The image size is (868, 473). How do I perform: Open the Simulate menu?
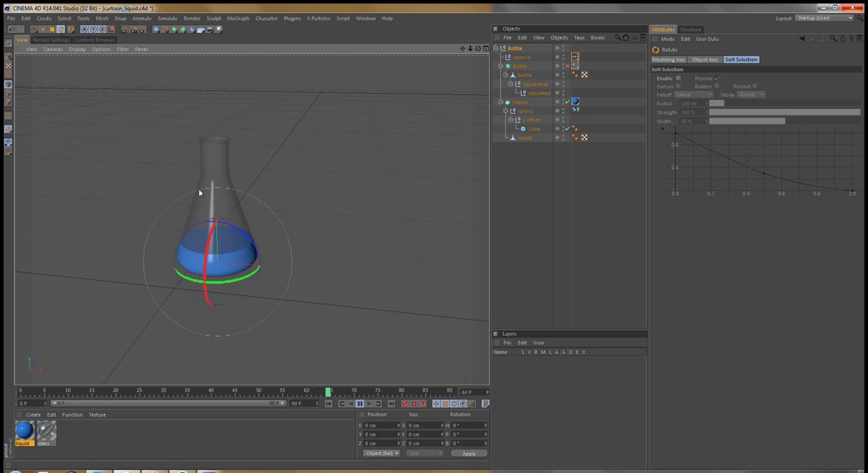pos(167,18)
